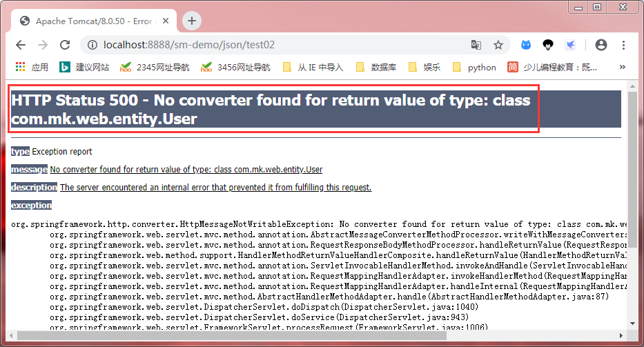Click the AbstractMessageConverterMethodProcessor stack line
The image size is (644, 347).
point(338,235)
